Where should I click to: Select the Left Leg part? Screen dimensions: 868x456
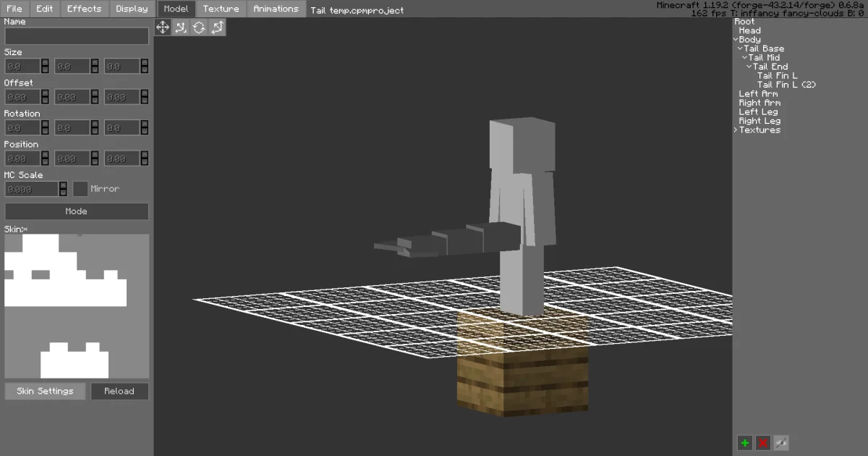tap(758, 112)
